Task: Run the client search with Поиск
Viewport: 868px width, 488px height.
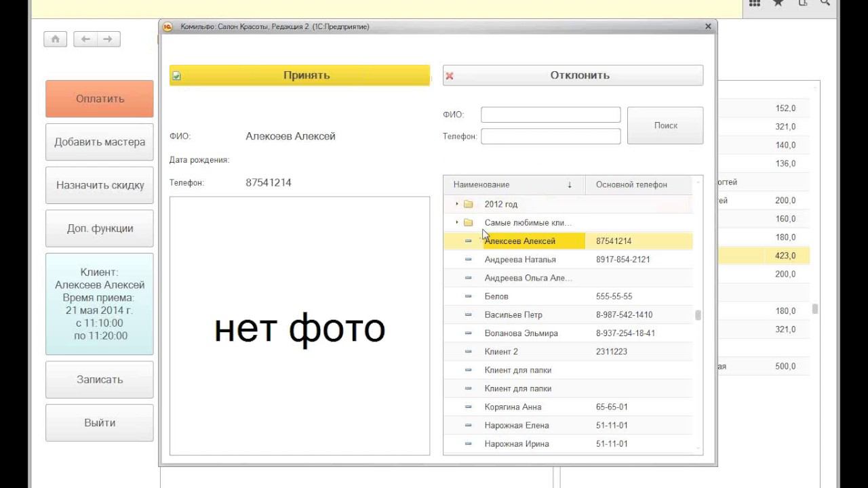Action: 665,125
